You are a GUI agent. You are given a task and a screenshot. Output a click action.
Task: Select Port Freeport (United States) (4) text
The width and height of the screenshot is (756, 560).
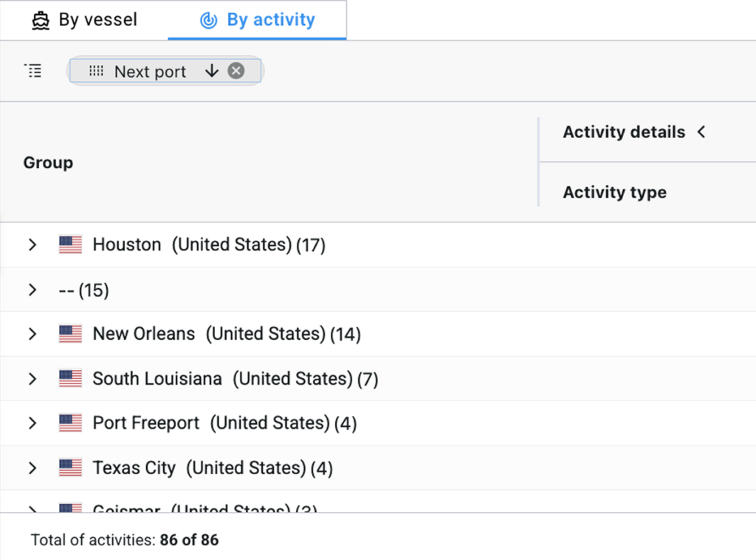click(x=224, y=423)
